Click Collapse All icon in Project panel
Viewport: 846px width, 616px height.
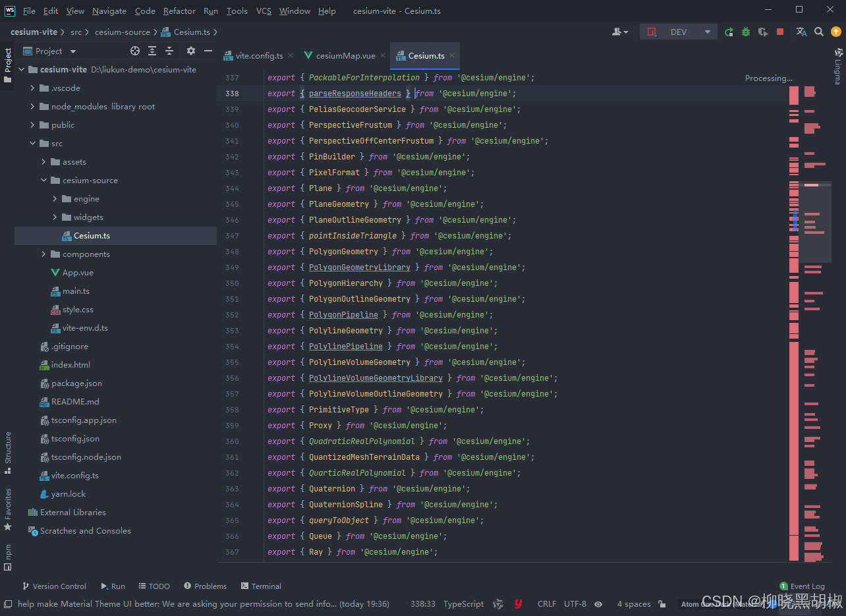click(x=169, y=51)
